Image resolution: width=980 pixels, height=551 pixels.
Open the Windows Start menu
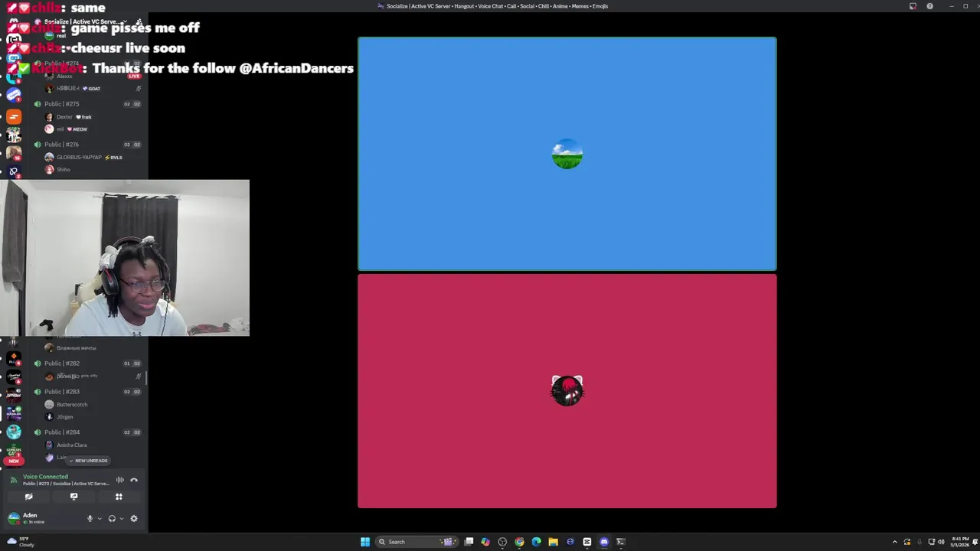pos(365,542)
